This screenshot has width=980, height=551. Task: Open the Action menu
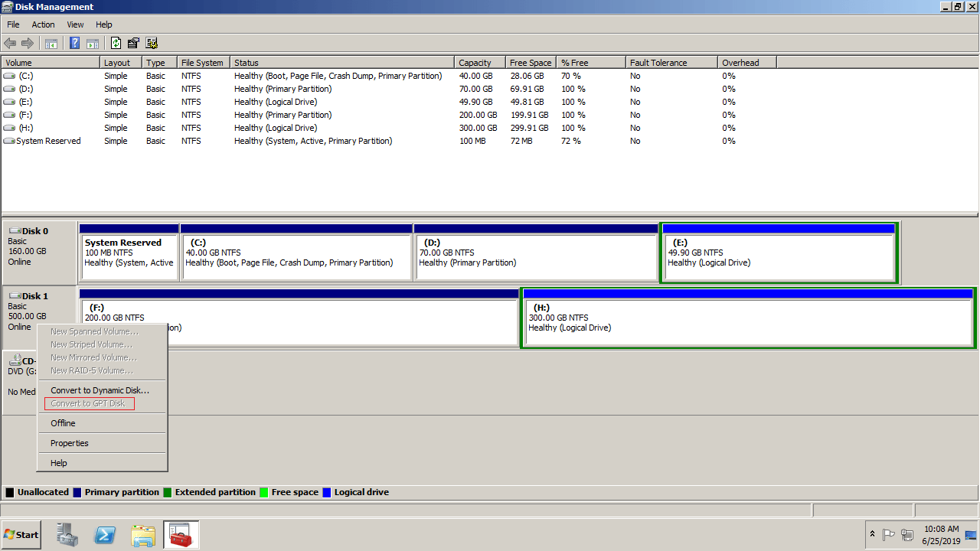click(x=43, y=24)
